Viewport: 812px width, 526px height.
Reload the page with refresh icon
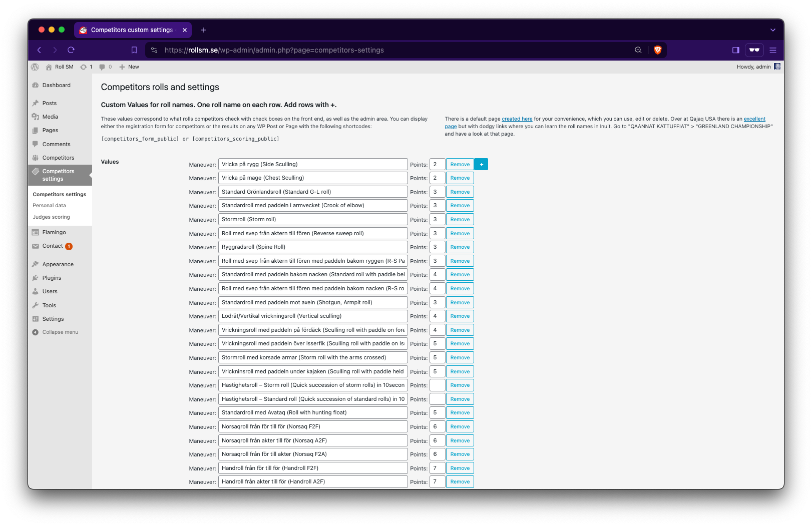pyautogui.click(x=71, y=50)
